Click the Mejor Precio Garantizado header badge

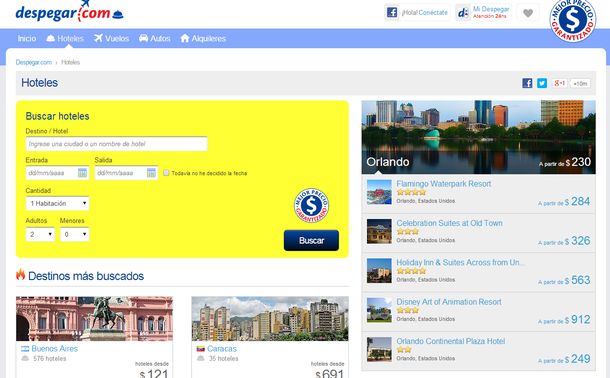573,19
